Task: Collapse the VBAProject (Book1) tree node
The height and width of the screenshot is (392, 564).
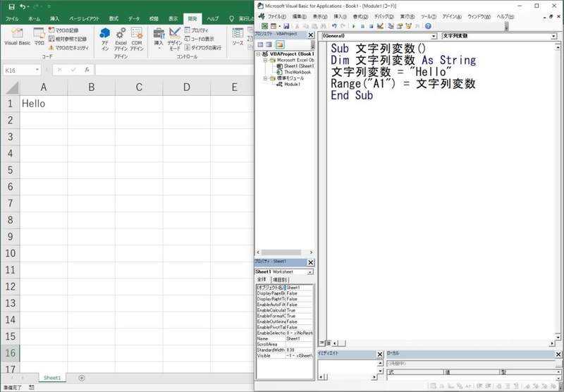Action: coord(258,54)
